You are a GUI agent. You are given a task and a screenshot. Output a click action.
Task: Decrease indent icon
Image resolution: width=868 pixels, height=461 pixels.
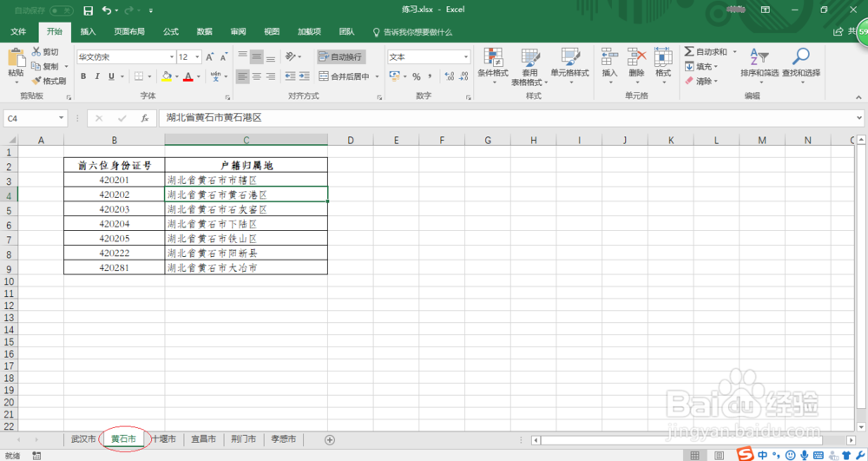290,76
